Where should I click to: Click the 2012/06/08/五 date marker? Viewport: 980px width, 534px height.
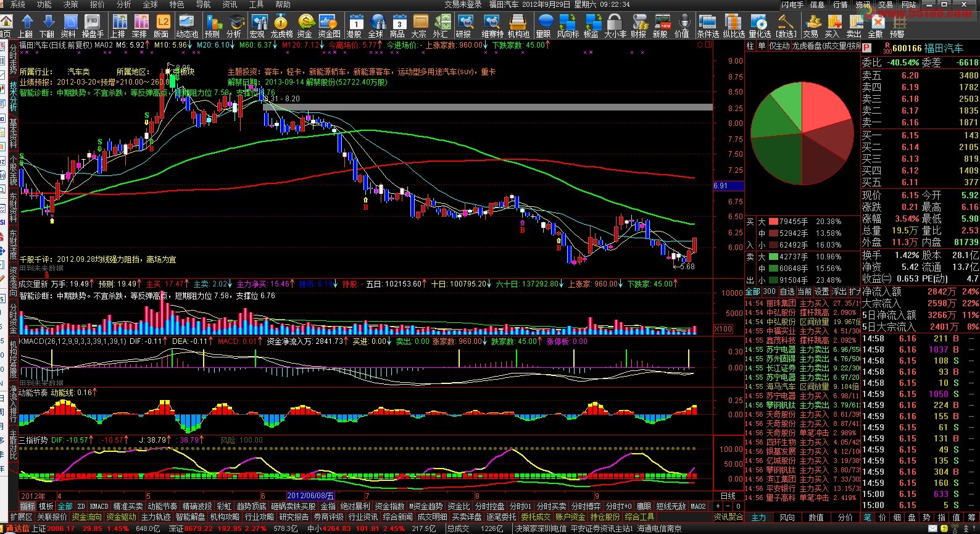pos(311,496)
